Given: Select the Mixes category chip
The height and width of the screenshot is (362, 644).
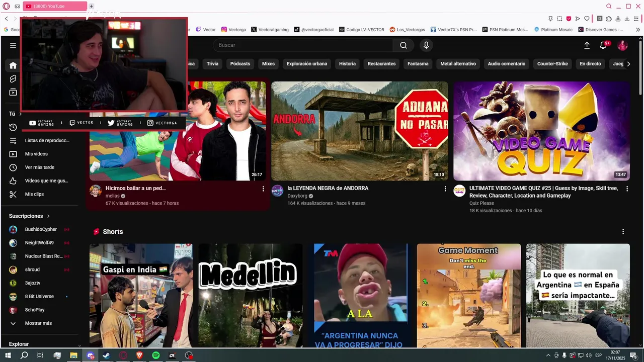Looking at the screenshot, I should 268,64.
